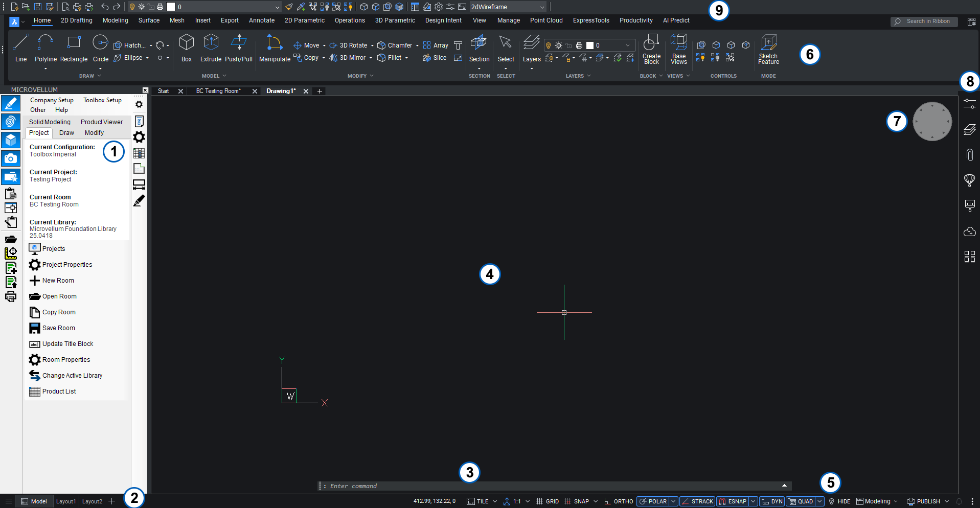Open the Annotate ribbon tab
The height and width of the screenshot is (508, 980).
pyautogui.click(x=261, y=20)
